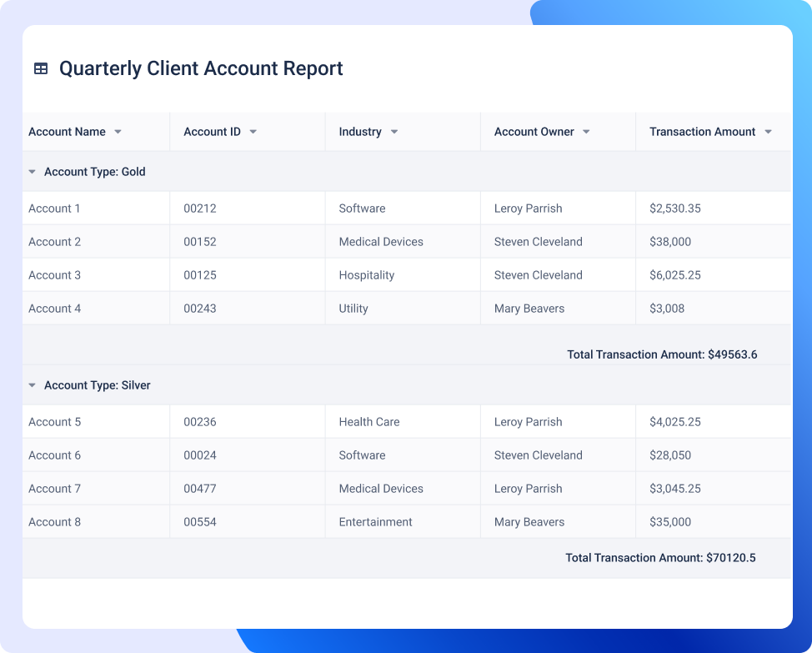Click account ID 00477
812x653 pixels.
(200, 489)
